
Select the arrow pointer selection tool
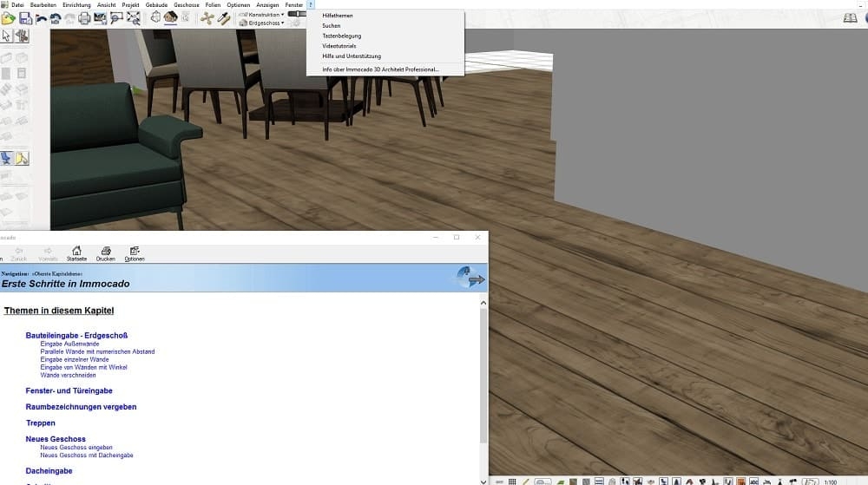click(6, 36)
